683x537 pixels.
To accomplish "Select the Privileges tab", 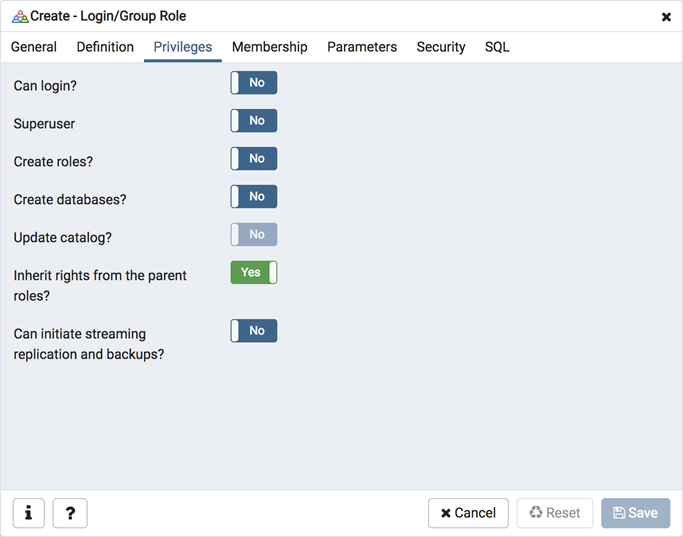I will point(183,47).
